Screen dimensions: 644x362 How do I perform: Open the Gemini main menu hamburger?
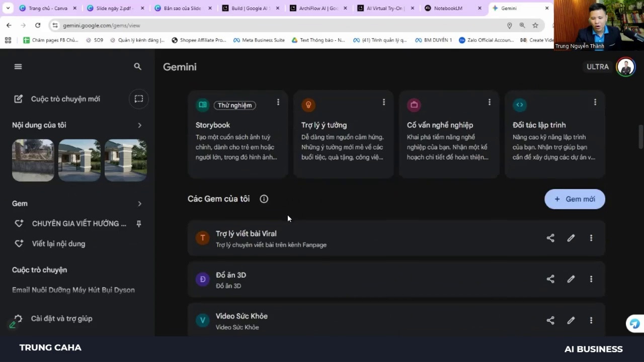(x=18, y=66)
